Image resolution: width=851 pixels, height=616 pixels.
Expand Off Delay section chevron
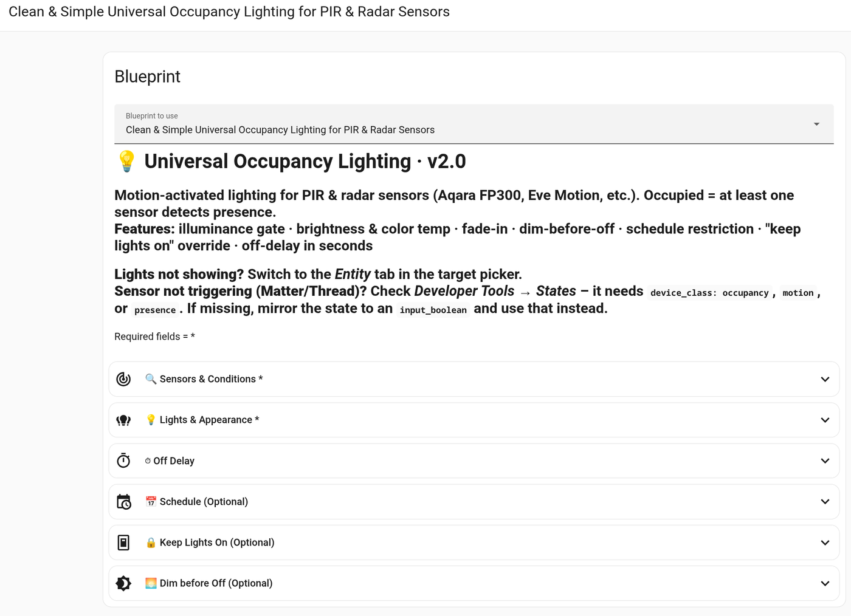825,460
